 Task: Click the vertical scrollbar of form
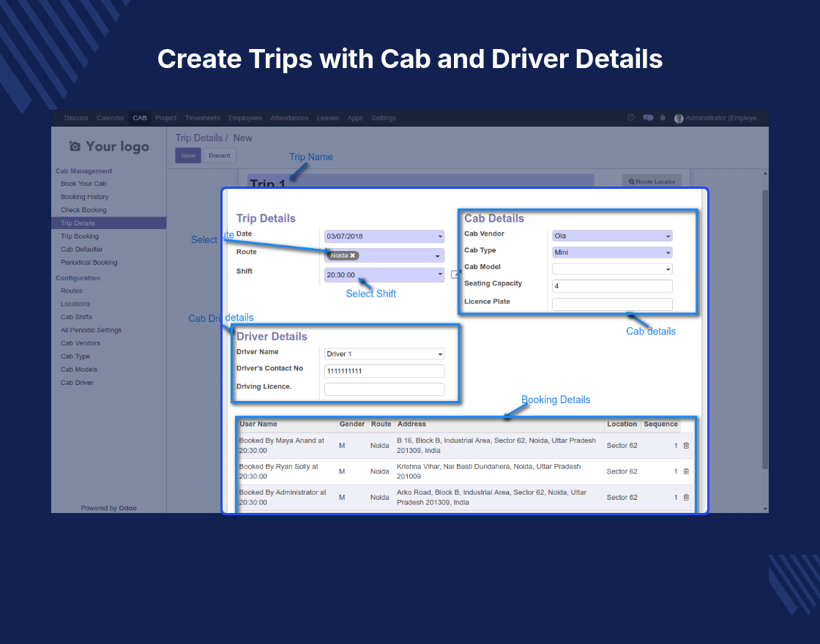point(765,329)
